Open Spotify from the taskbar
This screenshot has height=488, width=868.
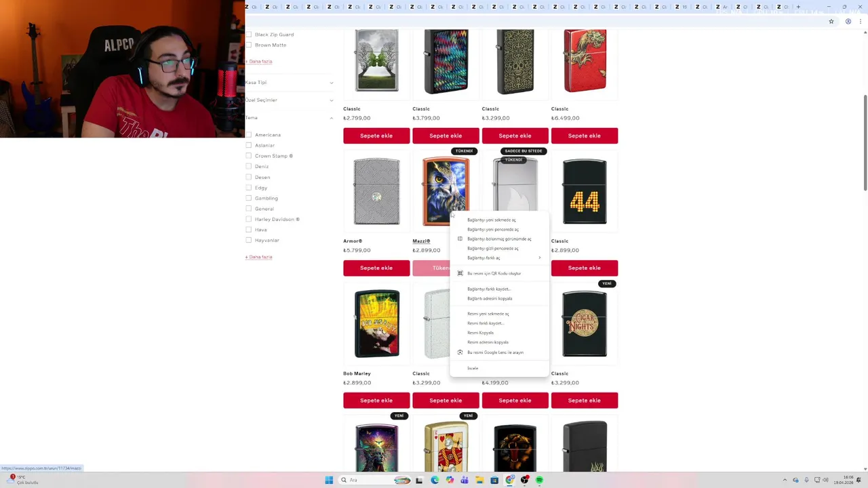pyautogui.click(x=540, y=480)
